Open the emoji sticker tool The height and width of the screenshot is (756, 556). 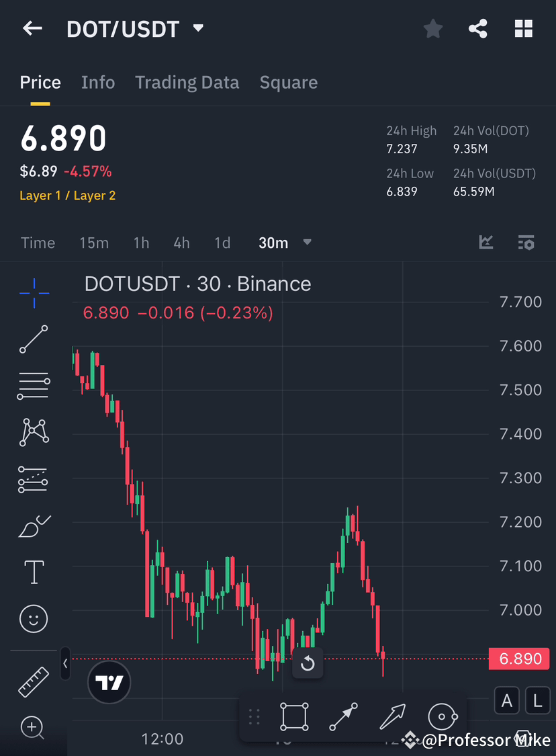point(34,618)
